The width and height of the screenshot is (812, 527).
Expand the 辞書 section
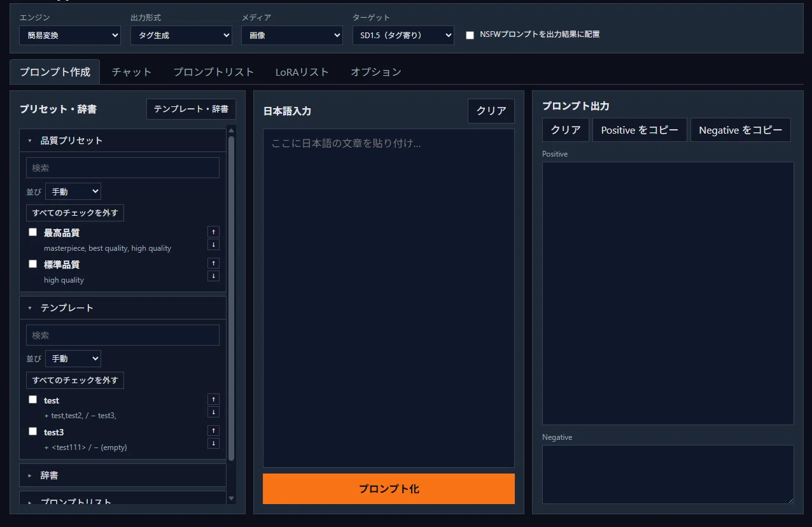click(x=123, y=475)
